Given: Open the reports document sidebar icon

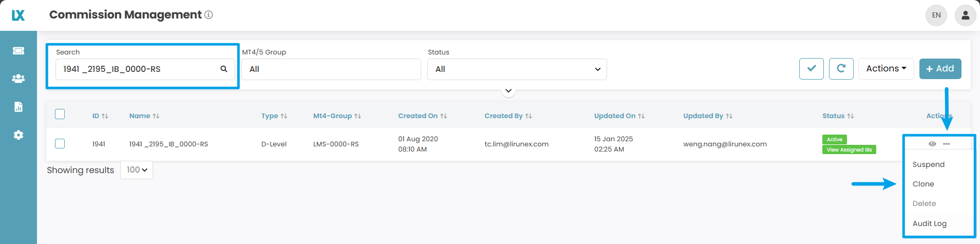Looking at the screenshot, I should pyautogui.click(x=18, y=107).
